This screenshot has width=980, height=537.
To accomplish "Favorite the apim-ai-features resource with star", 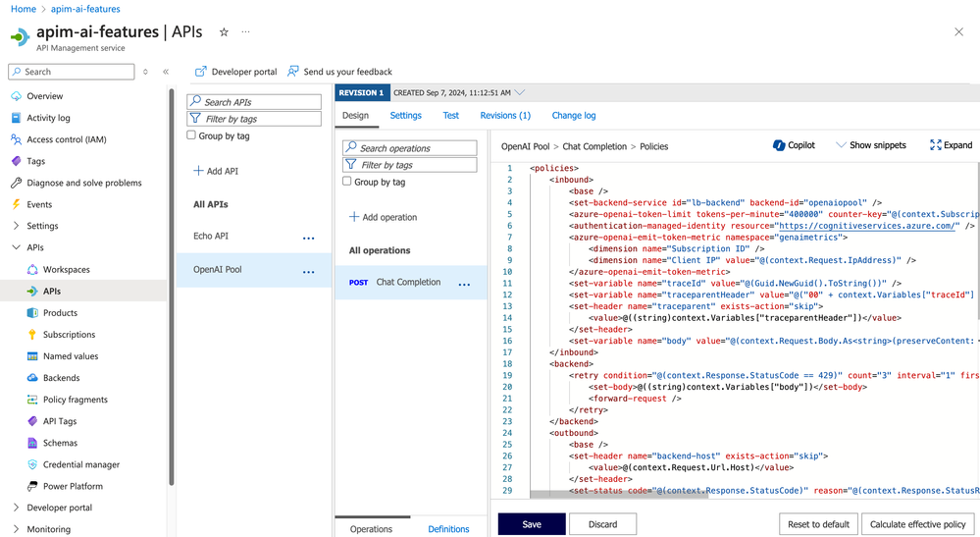I will (x=224, y=31).
